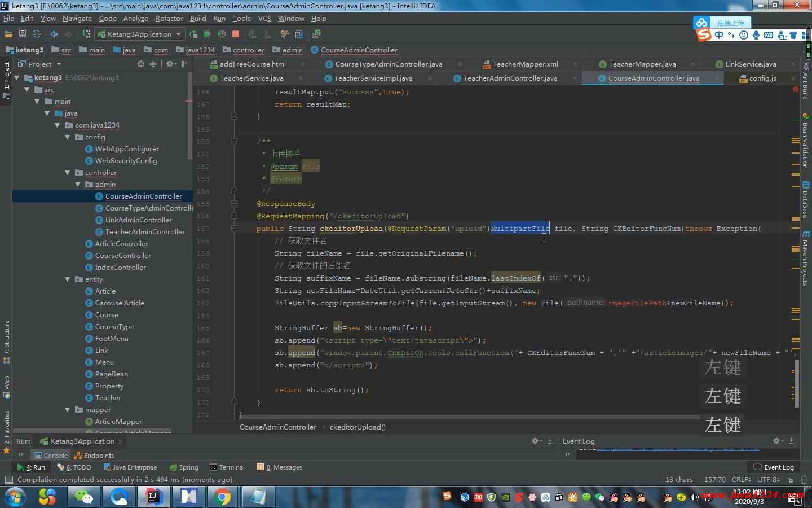The width and height of the screenshot is (812, 508).
Task: Run with coverage icon in toolbar
Action: coord(222,34)
